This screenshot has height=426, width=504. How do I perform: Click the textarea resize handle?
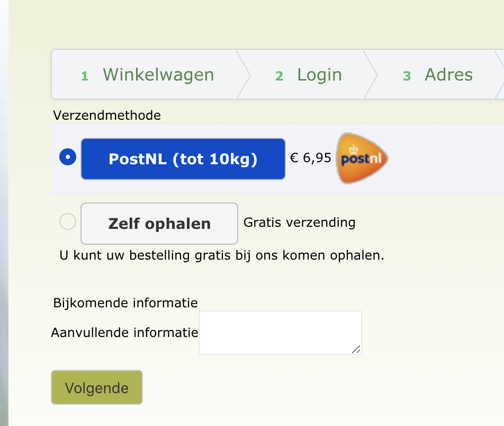pyautogui.click(x=356, y=349)
